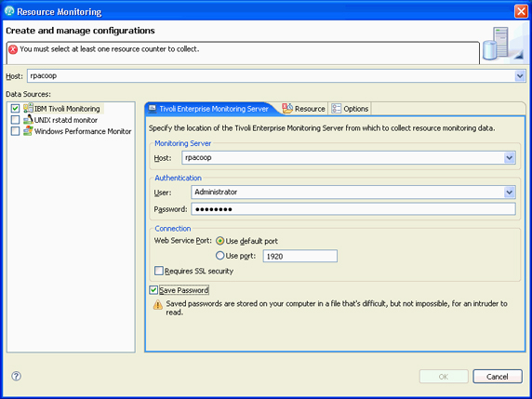This screenshot has height=399, width=532.
Task: Click the 'Web Service Port:' label
Action: pyautogui.click(x=183, y=241)
